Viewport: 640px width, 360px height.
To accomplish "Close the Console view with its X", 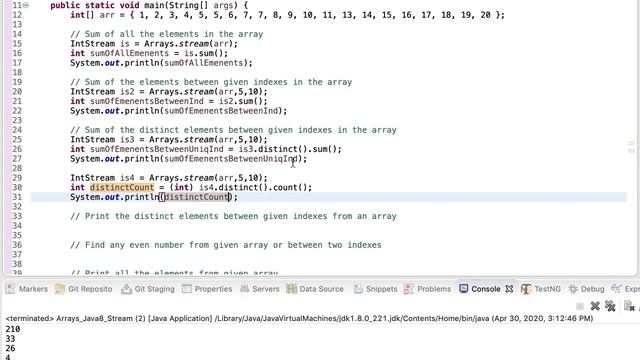I will click(509, 289).
